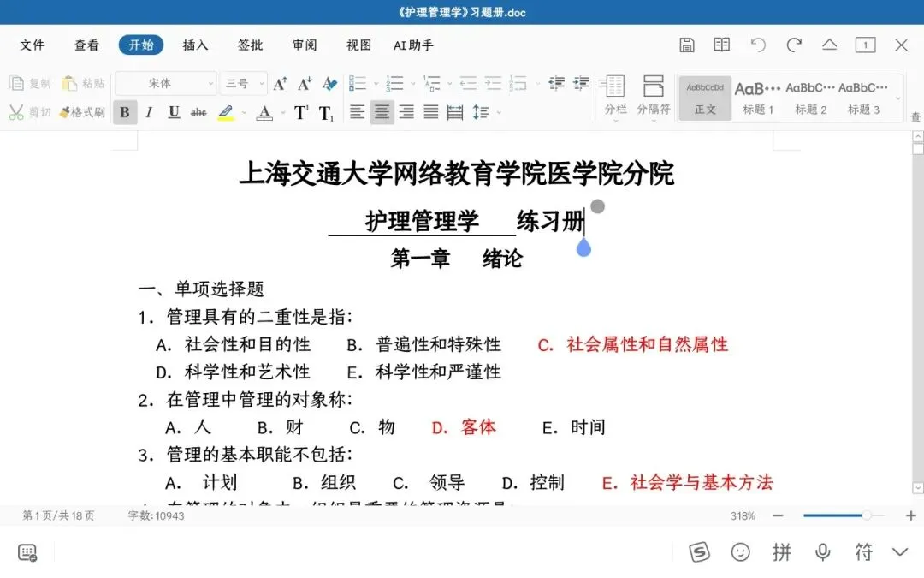Apply distributed alignment
924x578 pixels.
455,112
